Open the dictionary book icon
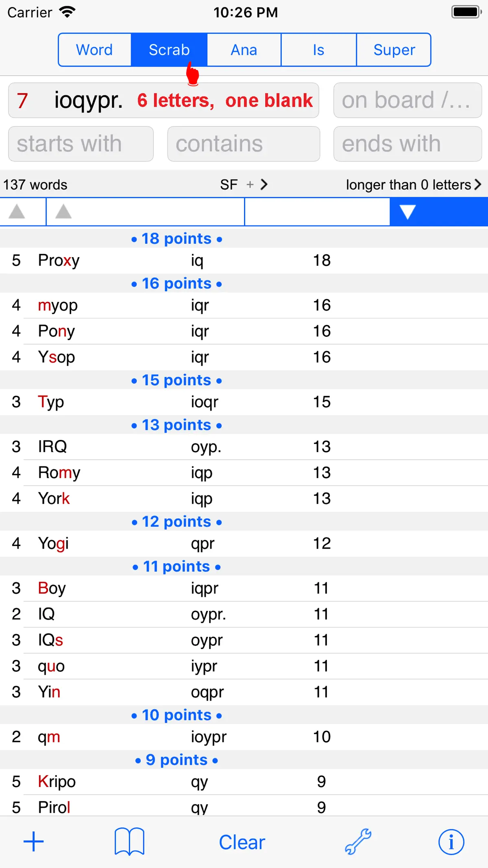The image size is (488, 868). (129, 842)
